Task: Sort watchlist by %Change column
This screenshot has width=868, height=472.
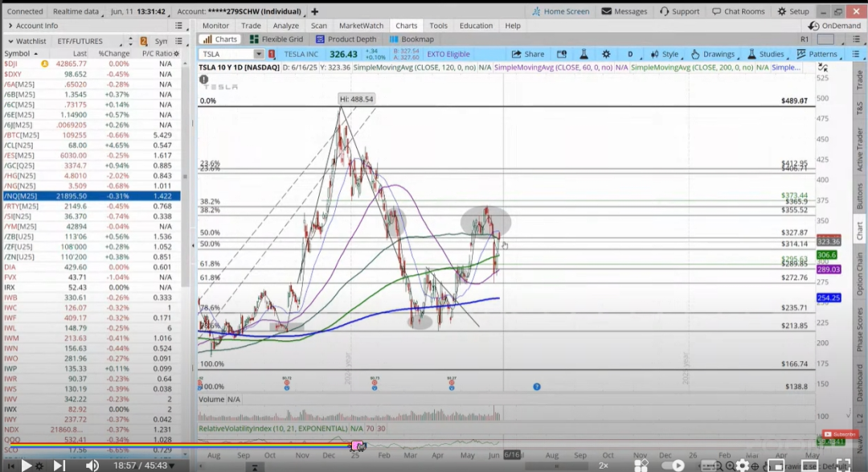Action: click(114, 54)
